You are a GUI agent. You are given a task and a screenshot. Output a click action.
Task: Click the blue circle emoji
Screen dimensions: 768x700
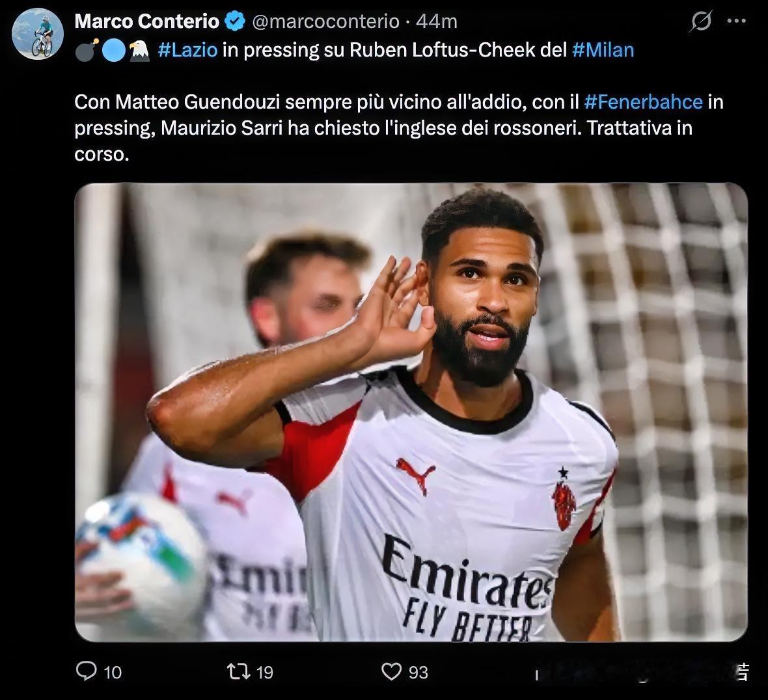point(113,50)
